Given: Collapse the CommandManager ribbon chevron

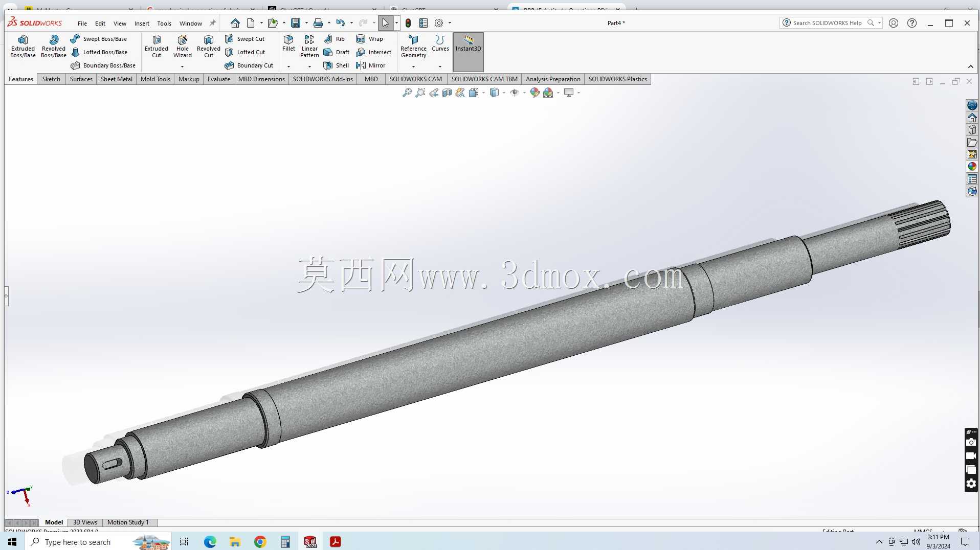Looking at the screenshot, I should (970, 67).
